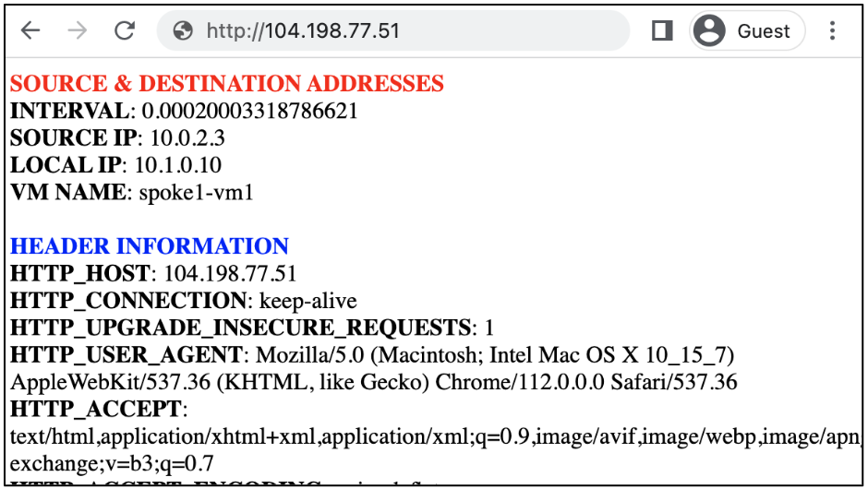Click the HTTP_HOST value on the page

[x=230, y=274]
